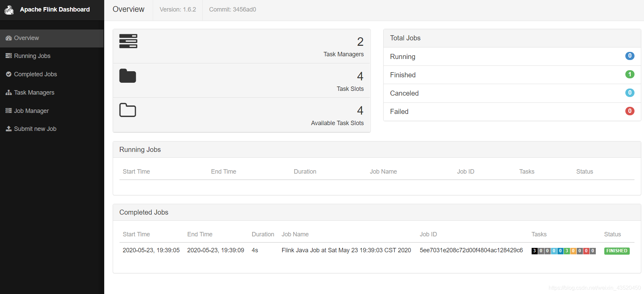Click the blue Running count badge
This screenshot has width=644, height=294.
[630, 56]
